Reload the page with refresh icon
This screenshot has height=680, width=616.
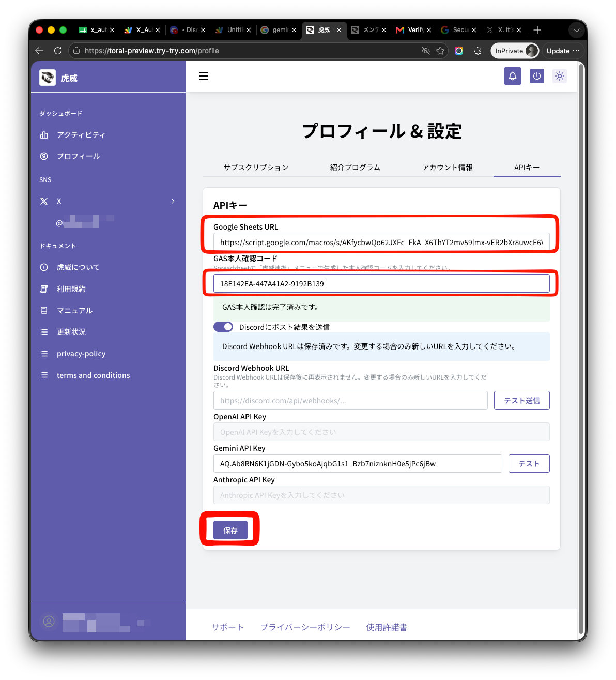click(58, 51)
